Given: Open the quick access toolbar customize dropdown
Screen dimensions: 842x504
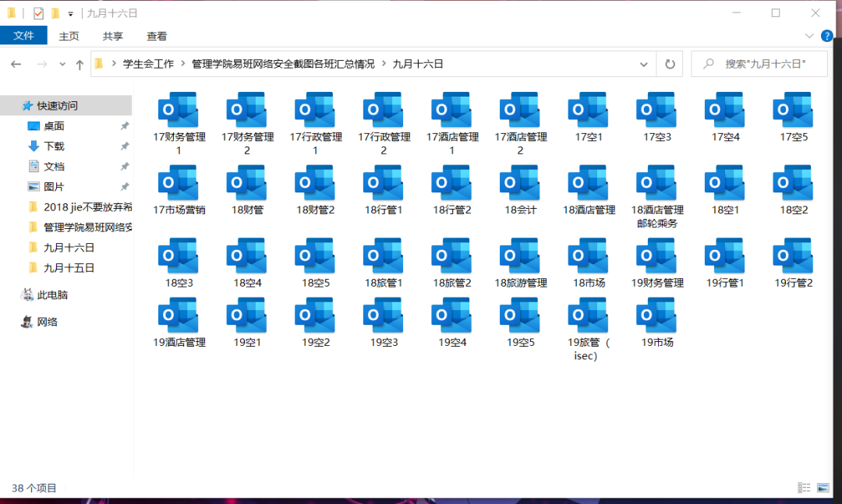Looking at the screenshot, I should click(70, 14).
